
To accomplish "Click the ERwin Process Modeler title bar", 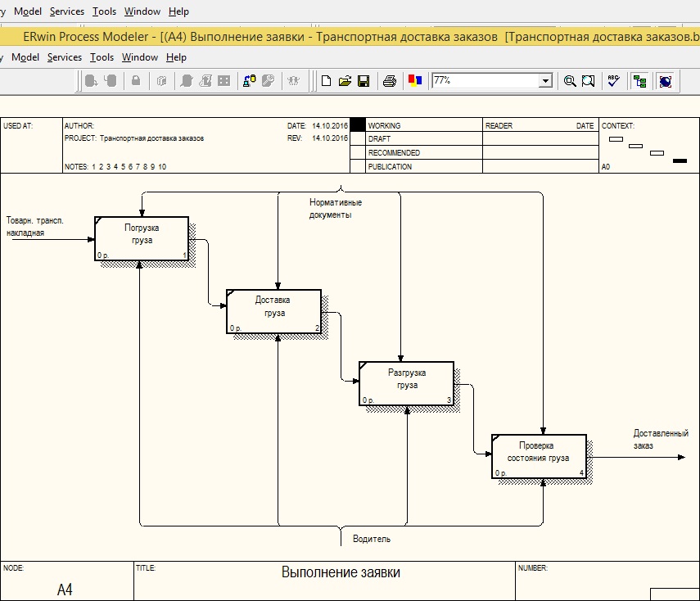I will (350, 37).
